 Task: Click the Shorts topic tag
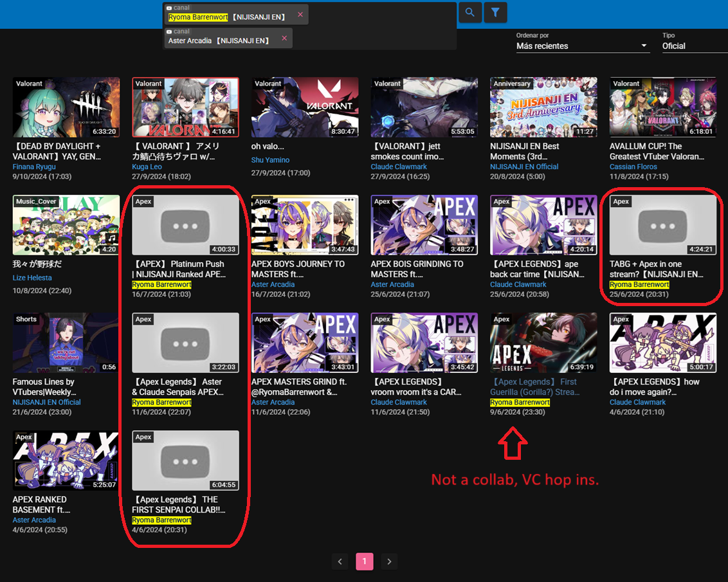(26, 320)
